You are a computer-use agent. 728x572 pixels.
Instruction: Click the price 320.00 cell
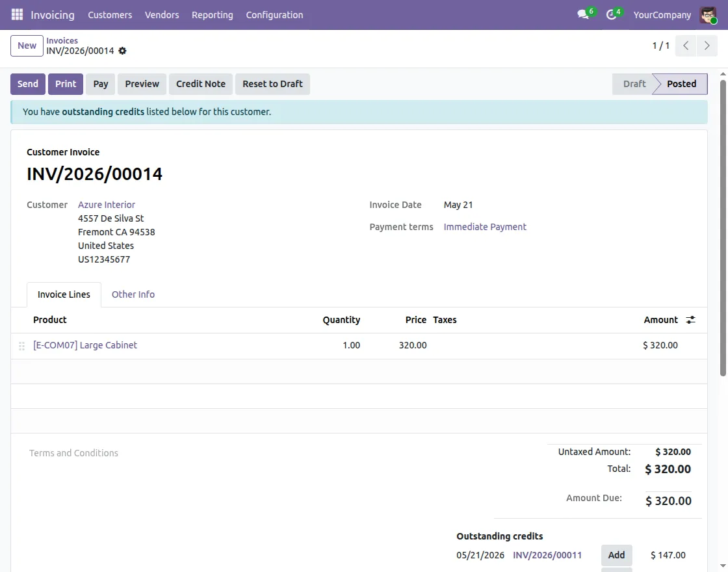click(x=412, y=345)
